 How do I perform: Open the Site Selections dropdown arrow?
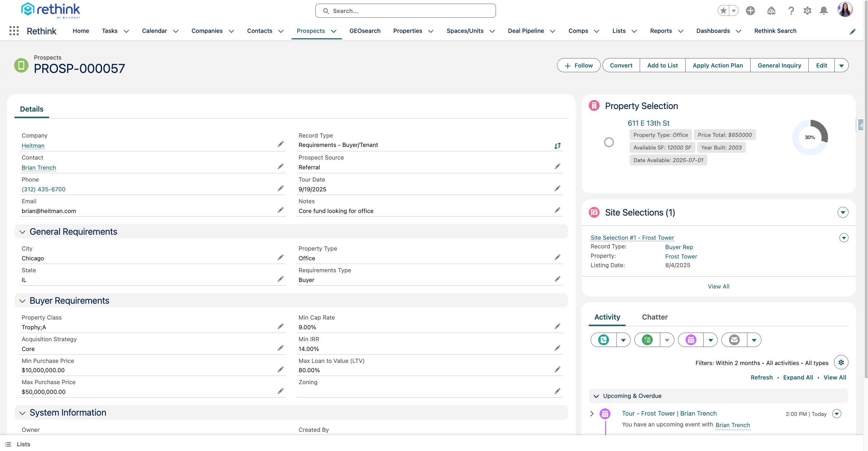pyautogui.click(x=843, y=212)
